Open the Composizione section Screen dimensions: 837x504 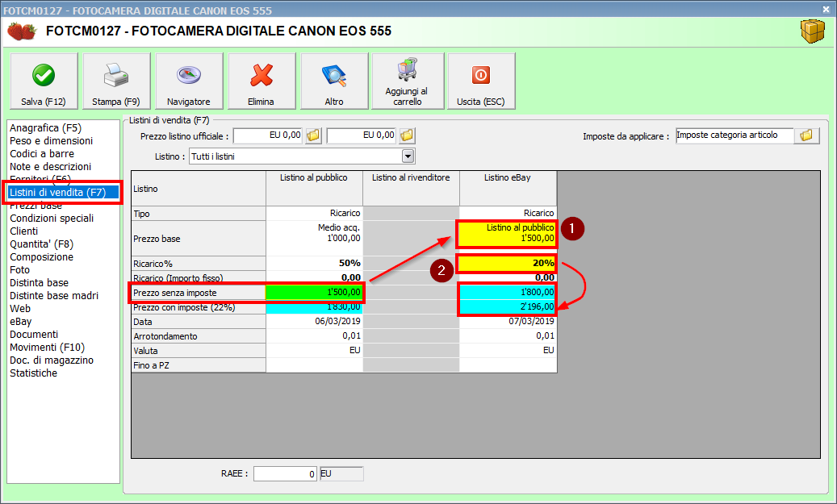click(x=41, y=256)
